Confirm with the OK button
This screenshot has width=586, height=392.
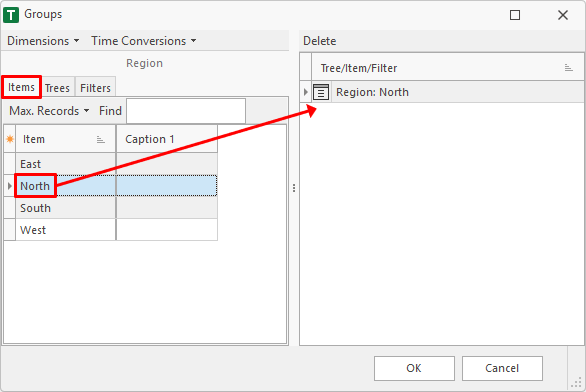tap(414, 368)
